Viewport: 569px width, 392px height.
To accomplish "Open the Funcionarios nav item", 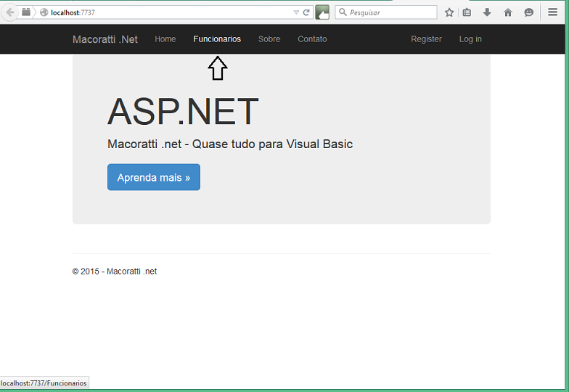I will point(217,39).
